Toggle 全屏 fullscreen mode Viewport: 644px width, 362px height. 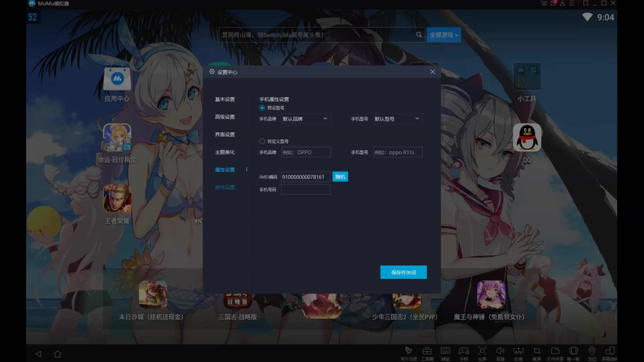click(x=482, y=354)
